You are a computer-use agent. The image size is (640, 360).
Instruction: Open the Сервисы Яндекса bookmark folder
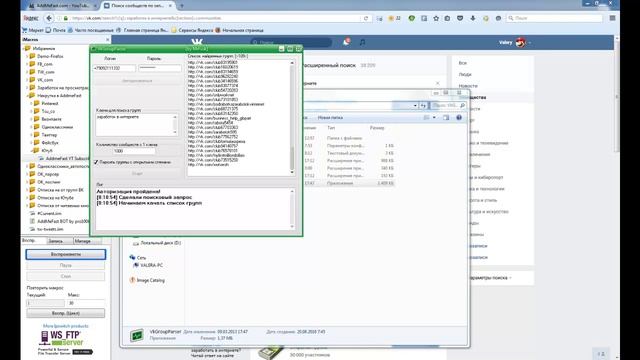pyautogui.click(x=192, y=30)
